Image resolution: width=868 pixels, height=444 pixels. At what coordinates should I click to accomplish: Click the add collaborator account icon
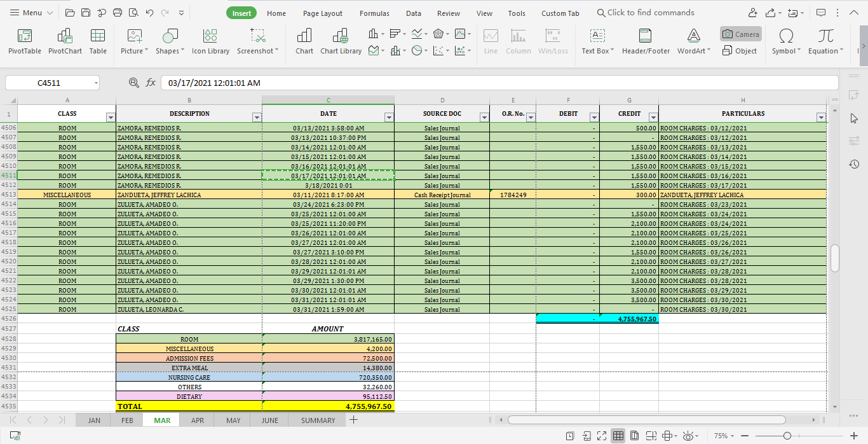pos(752,13)
